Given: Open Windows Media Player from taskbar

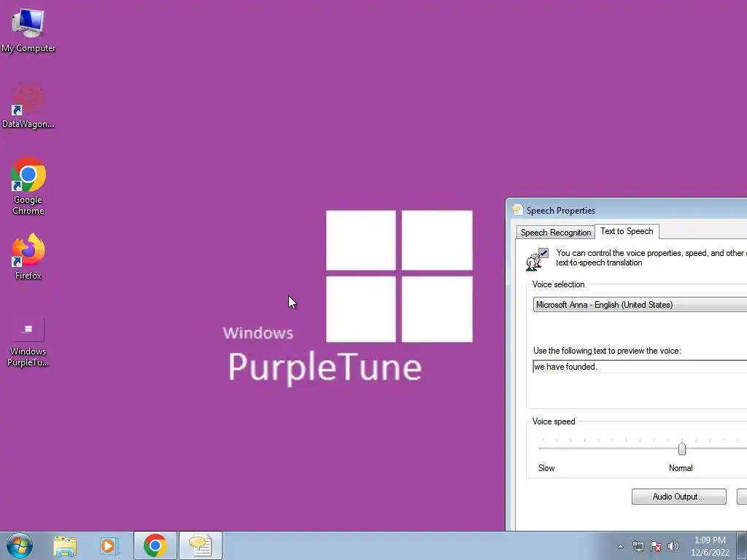Looking at the screenshot, I should pos(109,545).
